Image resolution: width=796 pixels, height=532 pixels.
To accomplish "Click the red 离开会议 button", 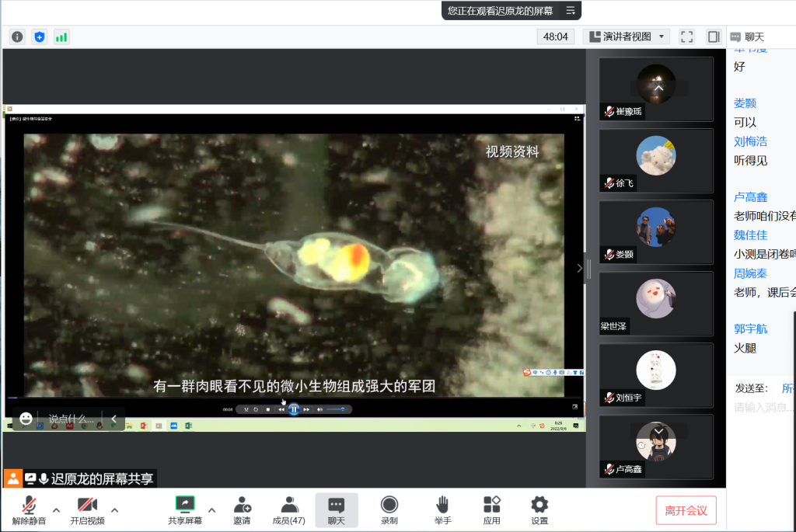I will click(x=686, y=510).
